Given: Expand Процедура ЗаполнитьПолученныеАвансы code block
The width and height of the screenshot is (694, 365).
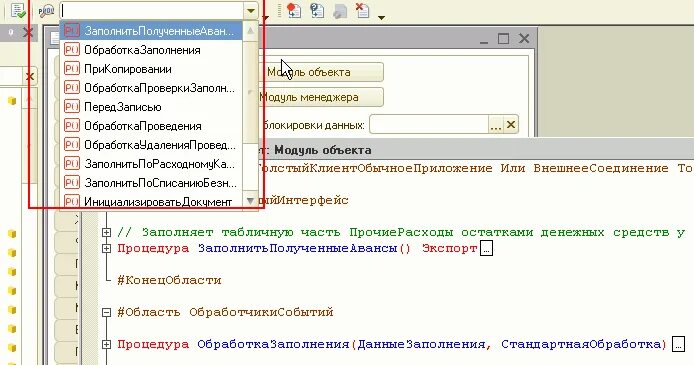Looking at the screenshot, I should [x=106, y=249].
